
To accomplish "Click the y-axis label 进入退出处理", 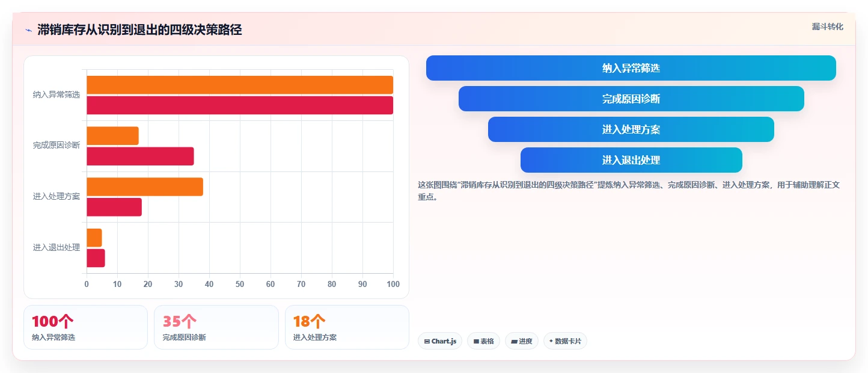I will pos(57,248).
